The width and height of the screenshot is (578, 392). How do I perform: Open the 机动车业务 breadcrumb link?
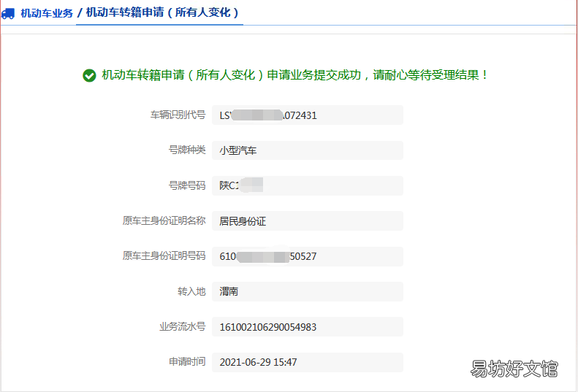pos(47,13)
